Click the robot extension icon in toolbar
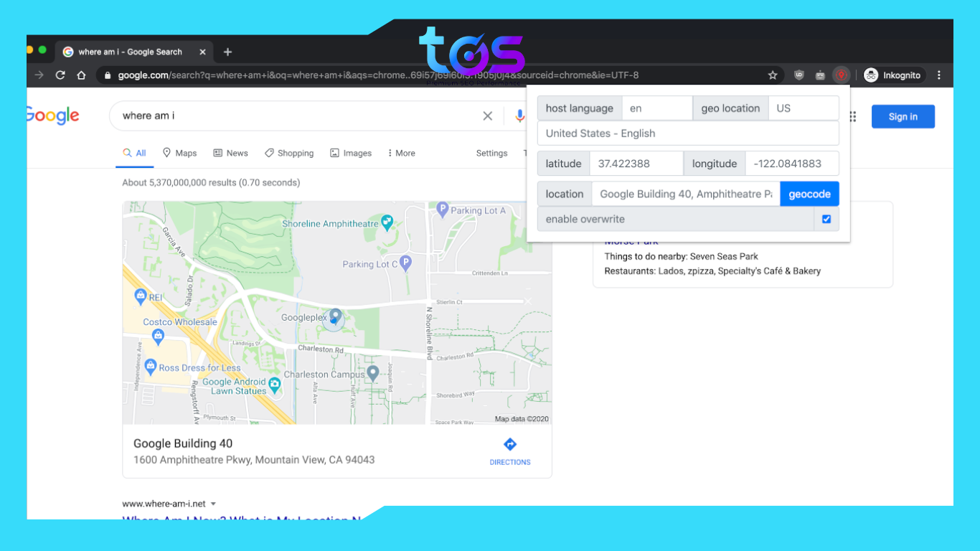Viewport: 980px width, 551px height. 820,75
